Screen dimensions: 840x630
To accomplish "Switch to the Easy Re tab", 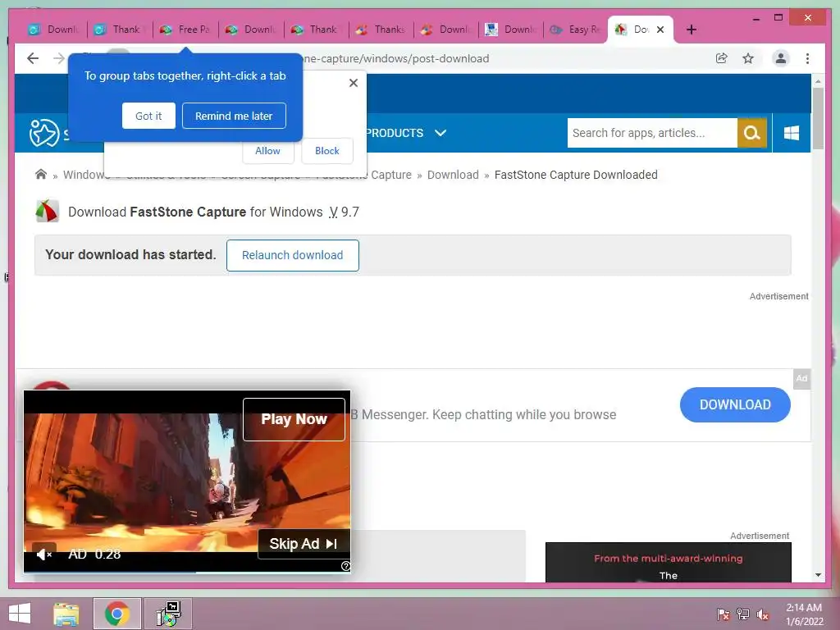I will [x=575, y=30].
